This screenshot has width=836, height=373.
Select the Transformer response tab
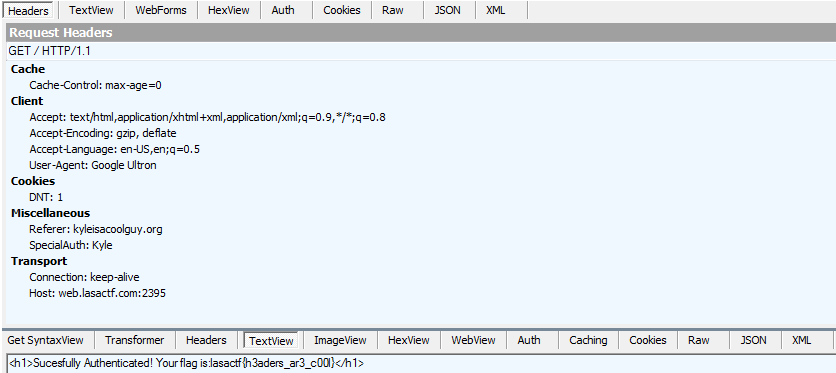134,340
